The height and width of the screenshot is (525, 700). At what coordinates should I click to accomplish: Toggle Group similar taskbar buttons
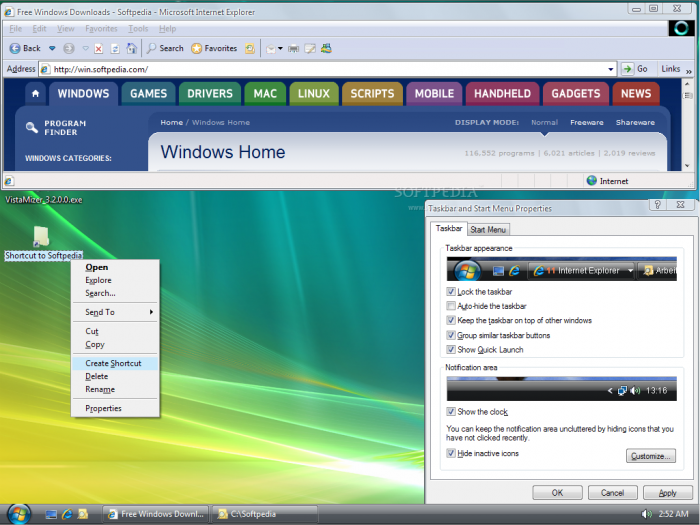(451, 335)
